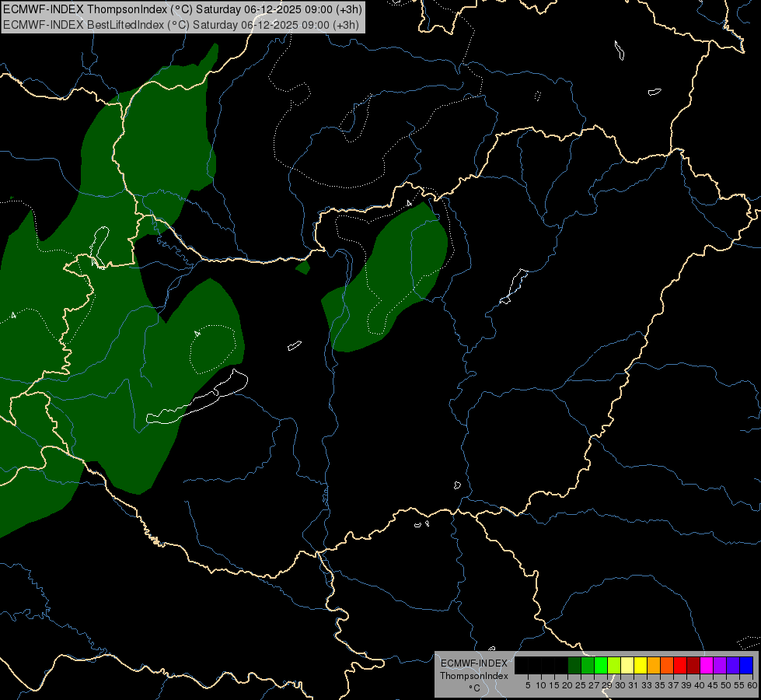Click legend tick value "20"
This screenshot has height=700, width=761.
tap(567, 685)
